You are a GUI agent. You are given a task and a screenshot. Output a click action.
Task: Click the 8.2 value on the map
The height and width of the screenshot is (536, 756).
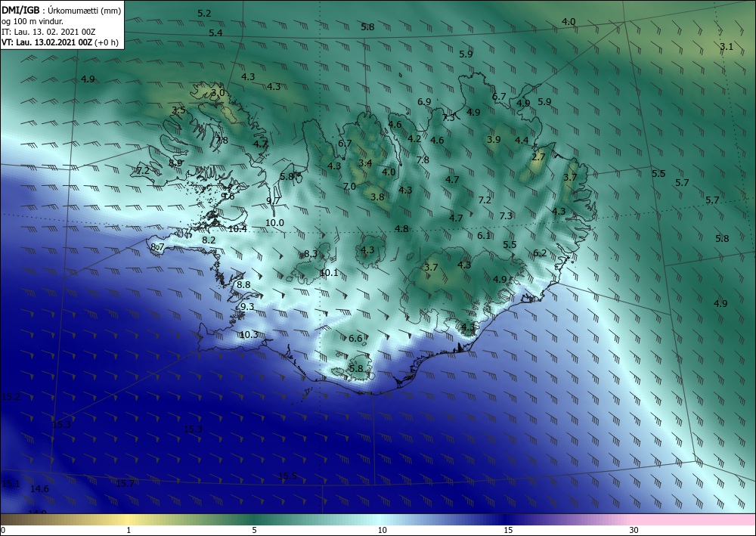click(209, 240)
